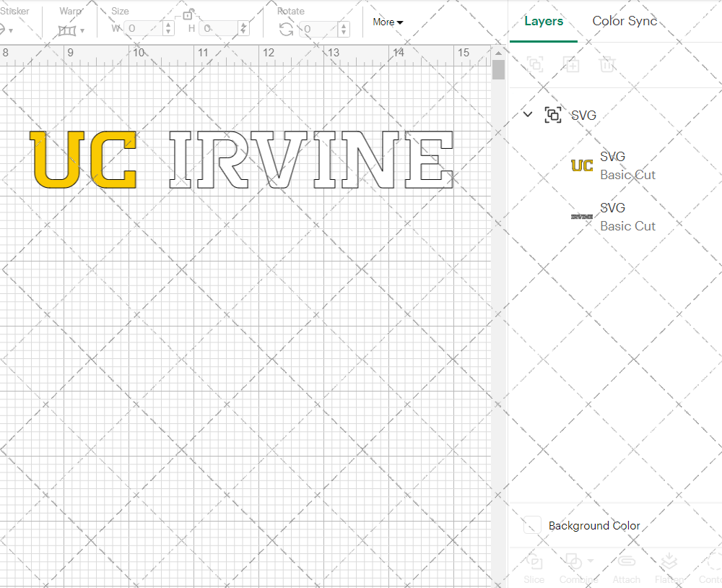Click the group layers icon
Image resolution: width=722 pixels, height=588 pixels.
tap(535, 64)
